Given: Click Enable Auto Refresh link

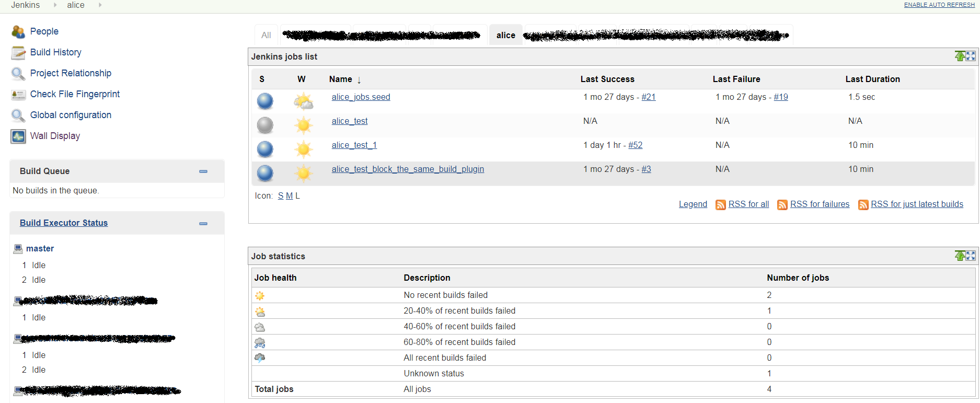Looking at the screenshot, I should (x=940, y=5).
